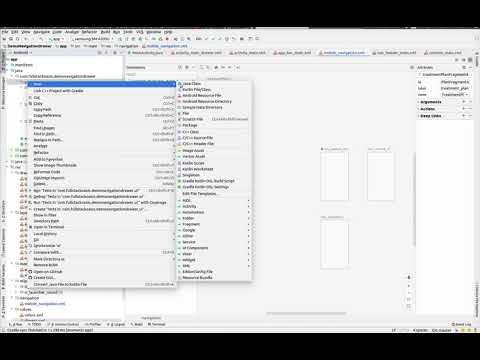480x360 pixels.
Task: Switch to the MainActivity.java editor tab
Action: [x=146, y=53]
